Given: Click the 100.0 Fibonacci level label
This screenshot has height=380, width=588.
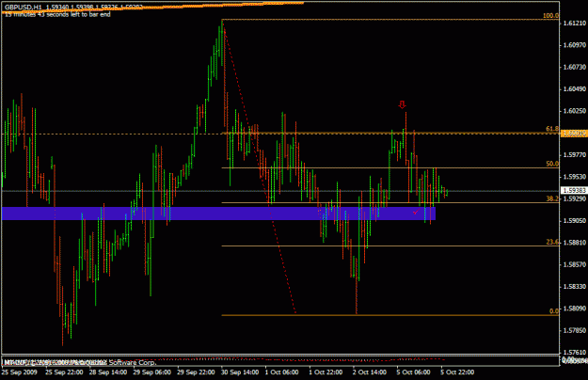Looking at the screenshot, I should pos(550,16).
